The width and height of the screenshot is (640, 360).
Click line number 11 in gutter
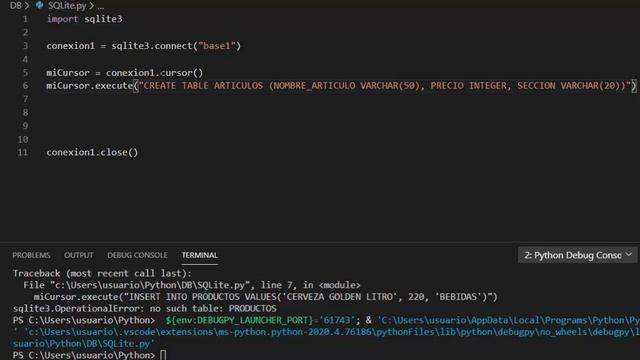[23, 152]
